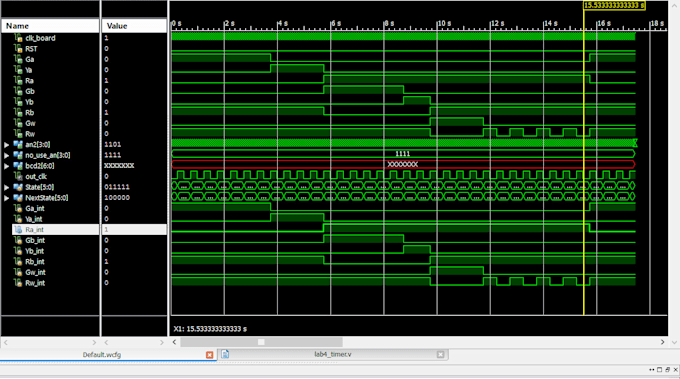
Task: Click the RST signal icon
Action: pos(18,49)
